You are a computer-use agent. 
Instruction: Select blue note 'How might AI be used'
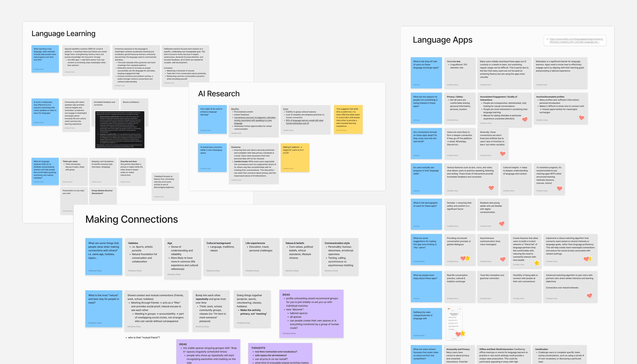click(x=212, y=119)
